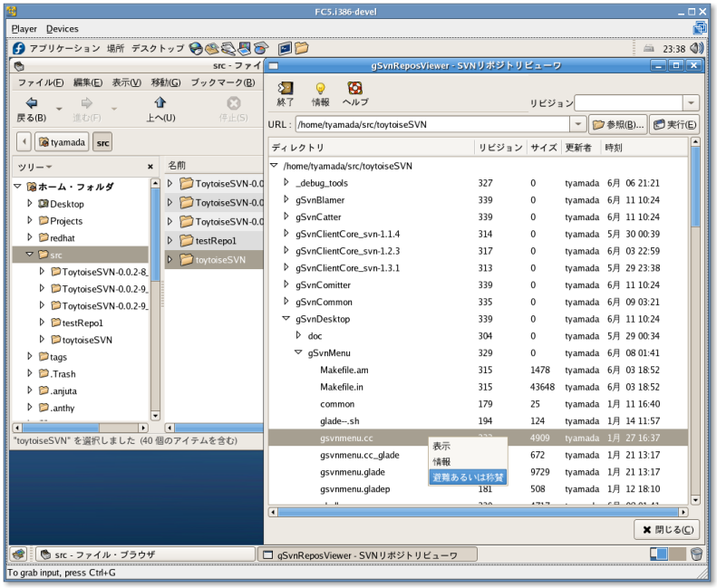This screenshot has height=588, width=717.
Task: Switch to src - ファイル・ブラウザ taskbar button
Action: [145, 554]
